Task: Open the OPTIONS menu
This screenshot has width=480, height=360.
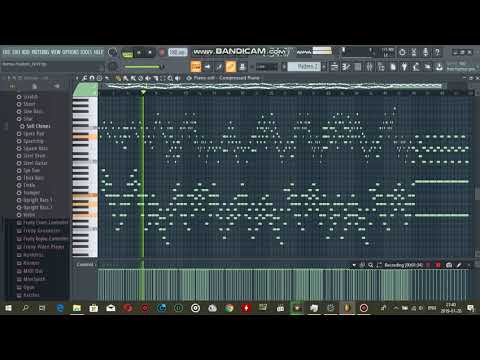Action: [x=70, y=52]
